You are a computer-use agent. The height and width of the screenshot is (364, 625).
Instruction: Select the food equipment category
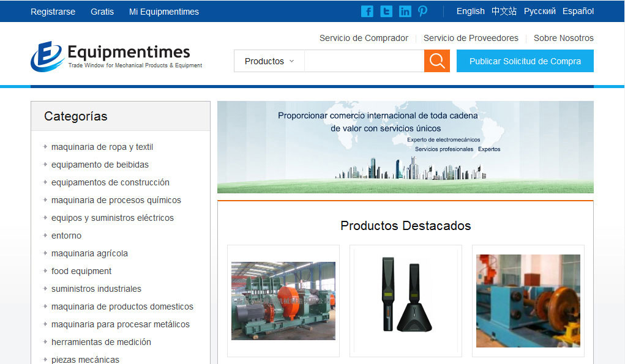[81, 271]
